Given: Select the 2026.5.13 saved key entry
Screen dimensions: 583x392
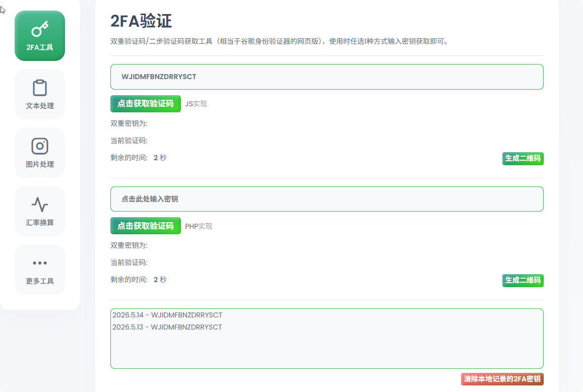Looking at the screenshot, I should pos(167,328).
